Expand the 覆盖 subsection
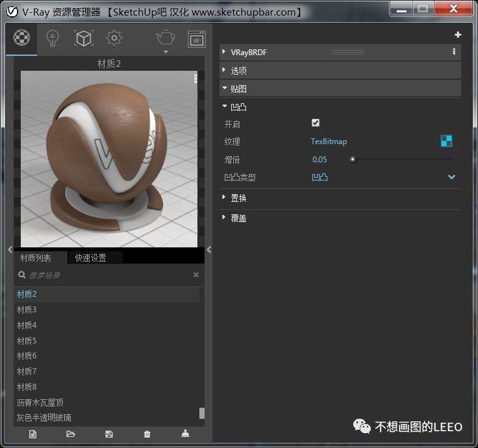The image size is (478, 448). (x=224, y=217)
